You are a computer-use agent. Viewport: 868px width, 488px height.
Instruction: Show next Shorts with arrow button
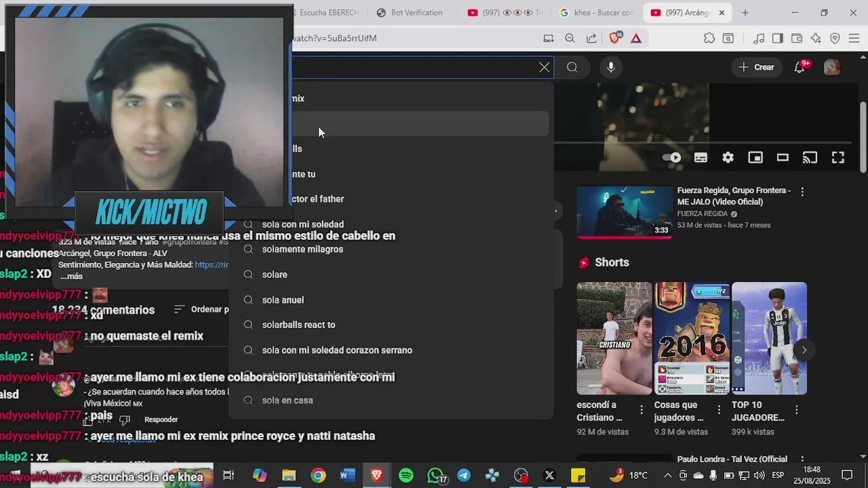tap(804, 350)
